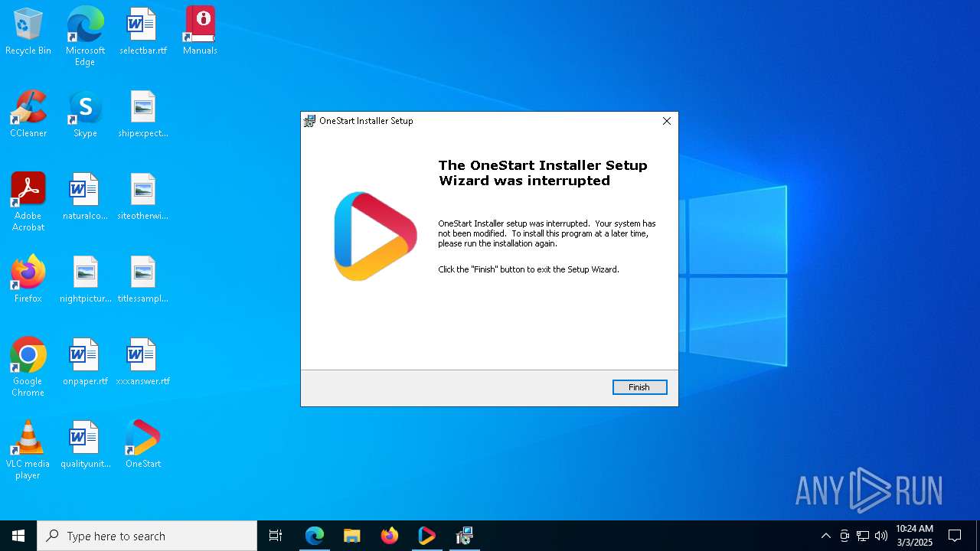Click the installer icon in dialog title bar

tap(309, 121)
